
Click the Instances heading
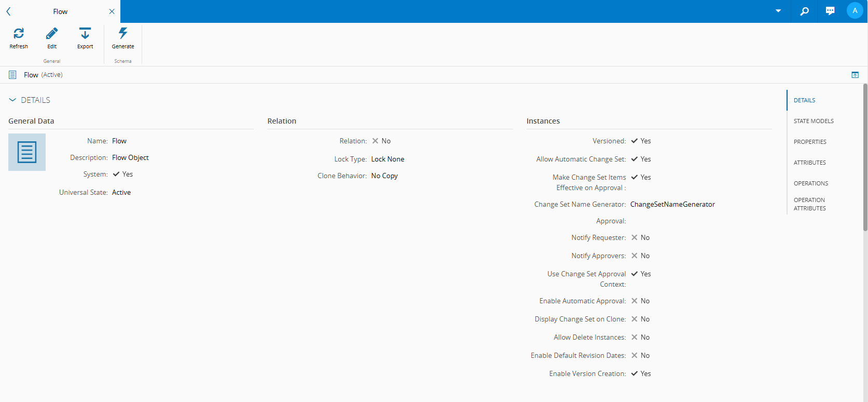tap(543, 121)
